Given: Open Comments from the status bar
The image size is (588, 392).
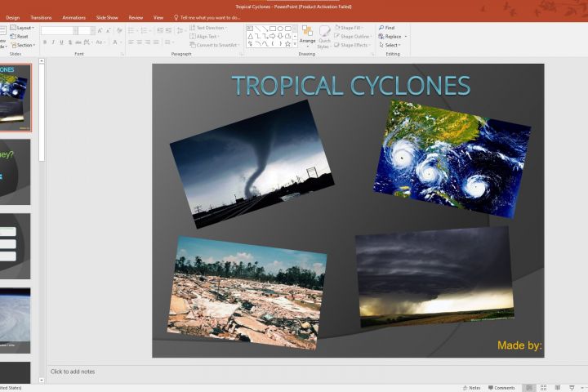Looking at the screenshot, I should (501, 388).
